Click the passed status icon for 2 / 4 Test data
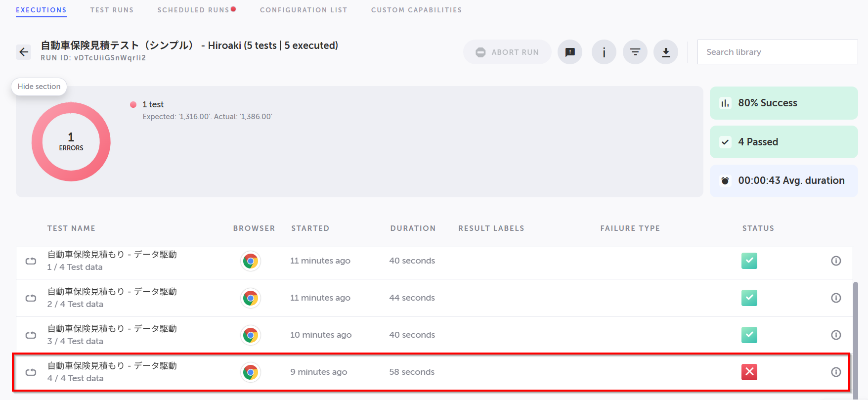 coord(749,298)
